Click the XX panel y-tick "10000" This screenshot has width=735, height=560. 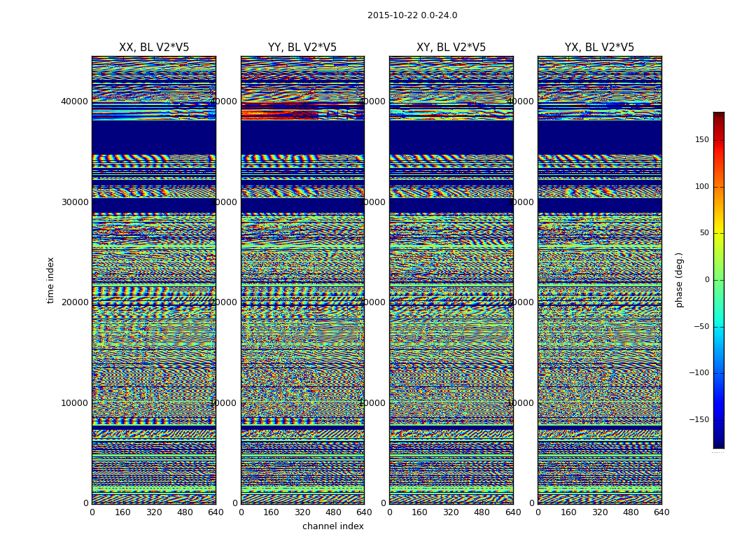point(74,403)
